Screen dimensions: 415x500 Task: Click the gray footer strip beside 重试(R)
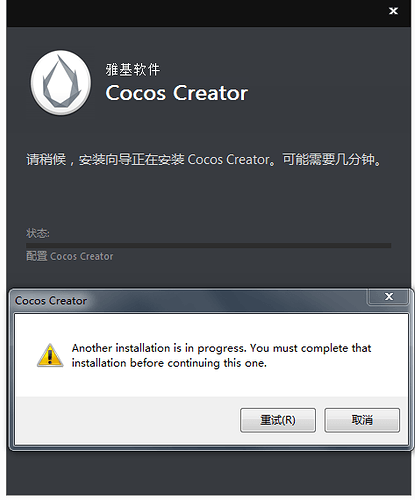(x=128, y=420)
